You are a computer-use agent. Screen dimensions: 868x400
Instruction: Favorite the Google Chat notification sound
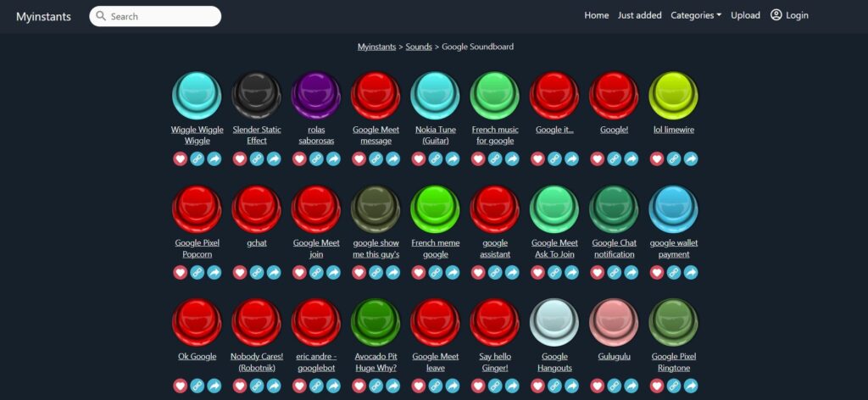coord(597,272)
